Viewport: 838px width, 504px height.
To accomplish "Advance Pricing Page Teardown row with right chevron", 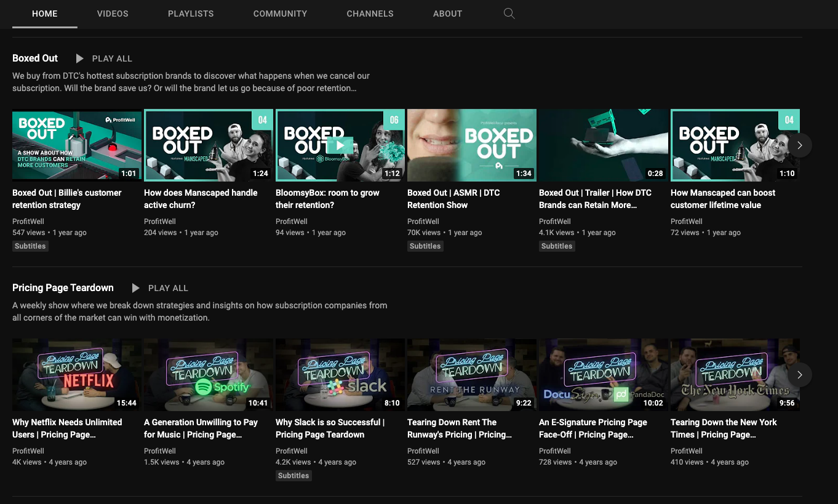I will [799, 375].
